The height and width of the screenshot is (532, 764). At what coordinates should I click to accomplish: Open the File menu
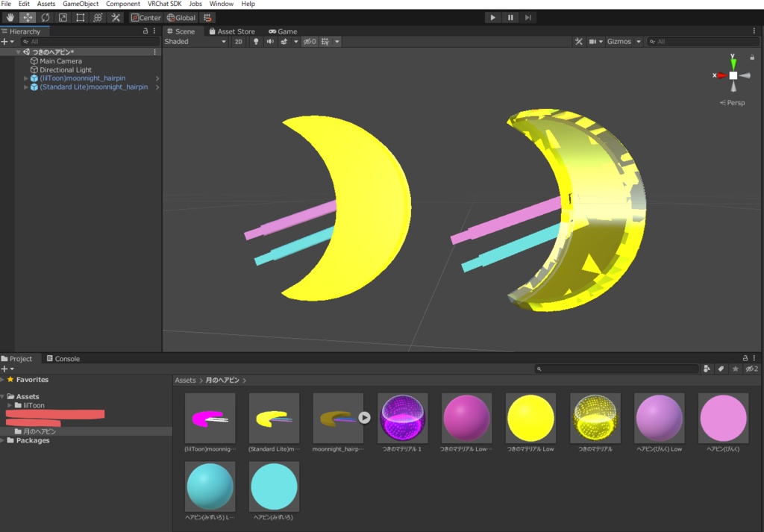6,4
